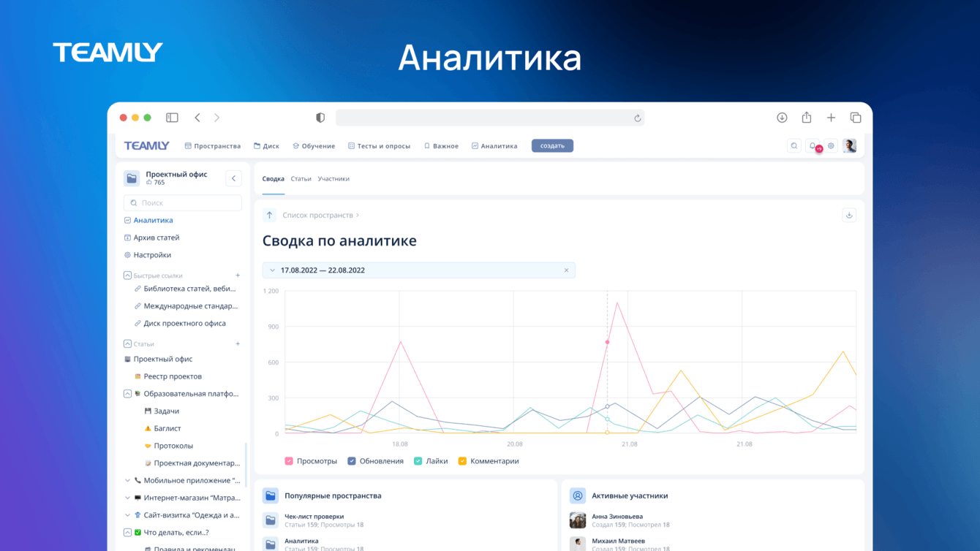This screenshot has width=980, height=551.
Task: Collapse the Быстрые ссылки section
Action: (127, 275)
